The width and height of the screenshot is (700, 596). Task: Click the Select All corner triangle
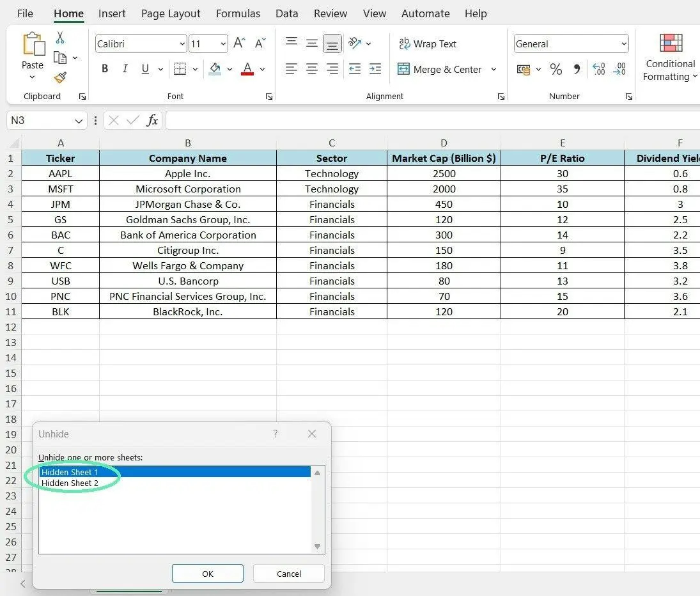click(14, 143)
